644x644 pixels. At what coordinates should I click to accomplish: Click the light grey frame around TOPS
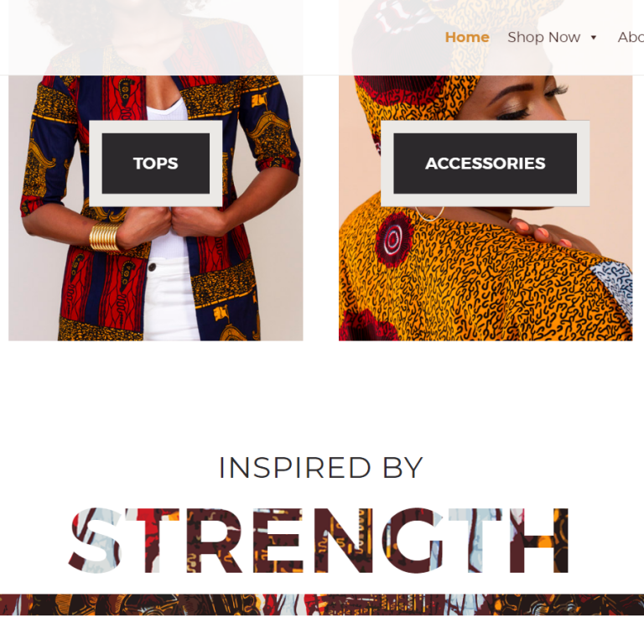tap(156, 127)
